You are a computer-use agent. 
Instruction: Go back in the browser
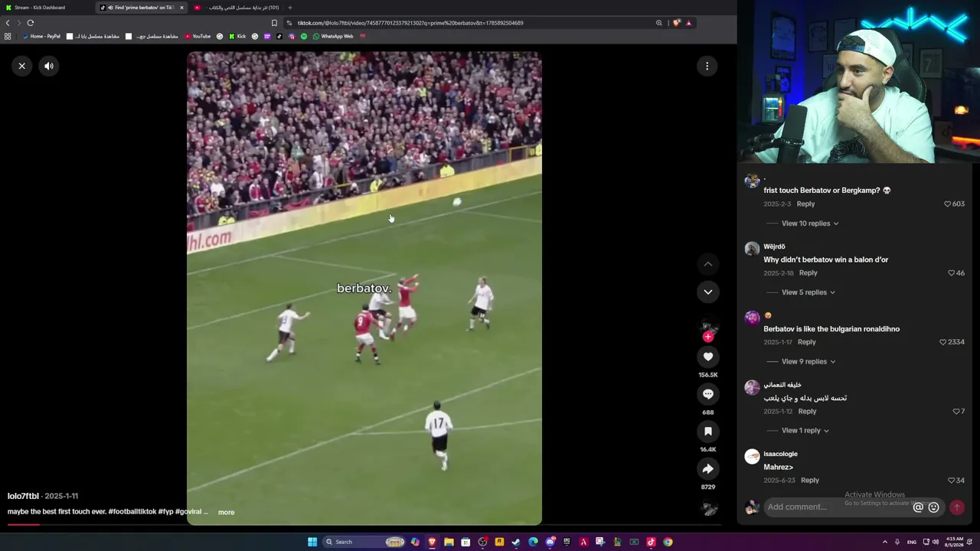coord(8,23)
